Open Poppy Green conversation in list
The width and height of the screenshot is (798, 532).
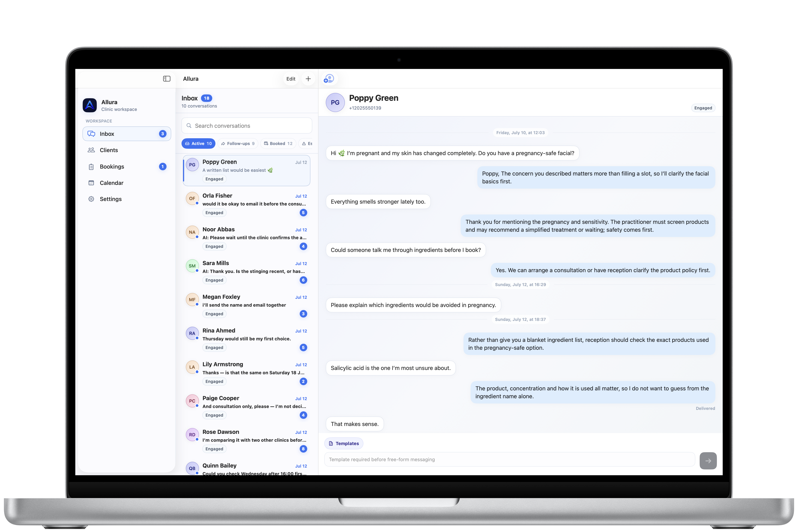[x=247, y=170]
